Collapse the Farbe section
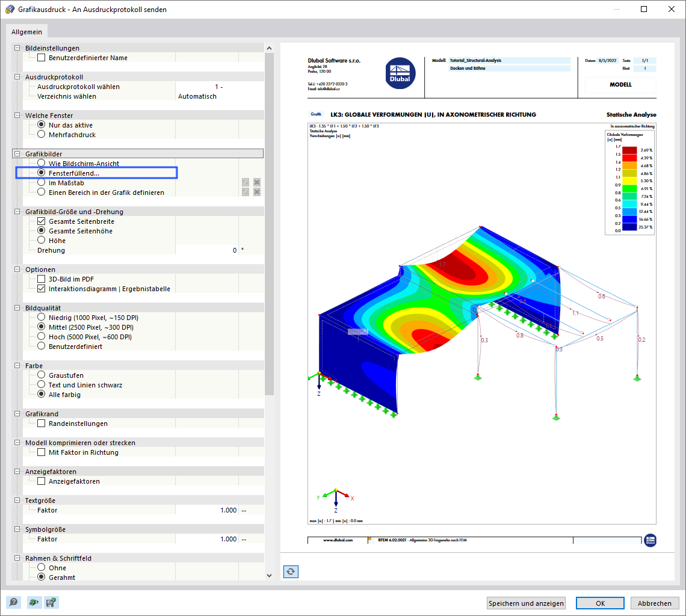 [17, 366]
